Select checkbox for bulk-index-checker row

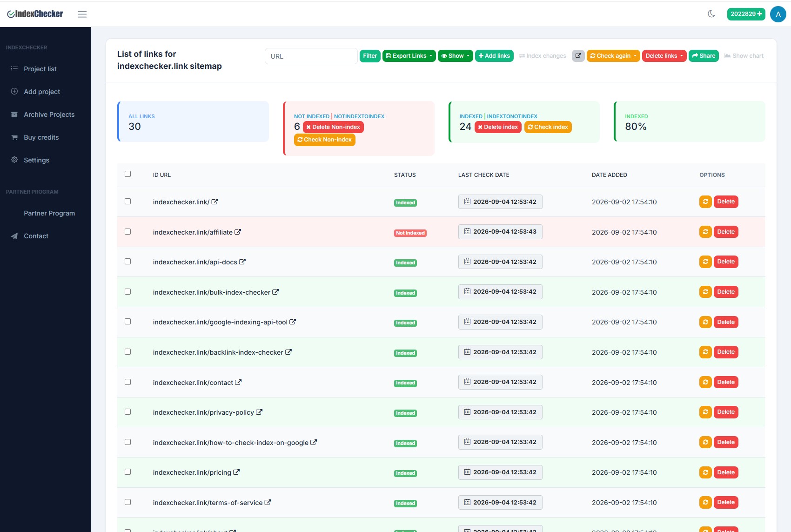[127, 291]
